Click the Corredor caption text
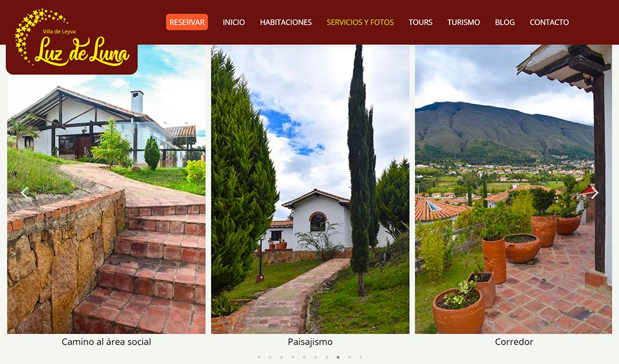 click(x=514, y=342)
